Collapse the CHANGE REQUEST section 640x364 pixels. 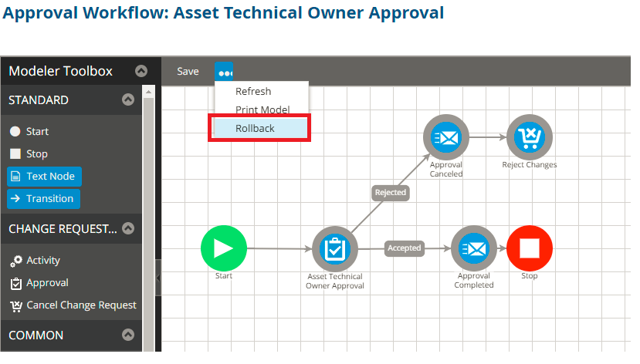click(128, 228)
